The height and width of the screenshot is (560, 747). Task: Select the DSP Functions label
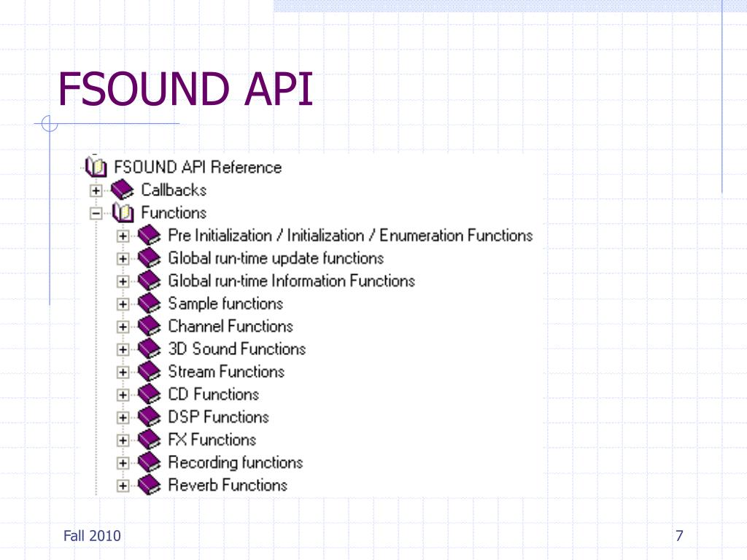[219, 417]
